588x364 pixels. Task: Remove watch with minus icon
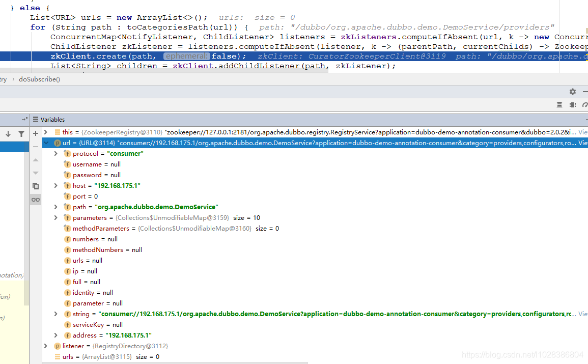coord(36,147)
